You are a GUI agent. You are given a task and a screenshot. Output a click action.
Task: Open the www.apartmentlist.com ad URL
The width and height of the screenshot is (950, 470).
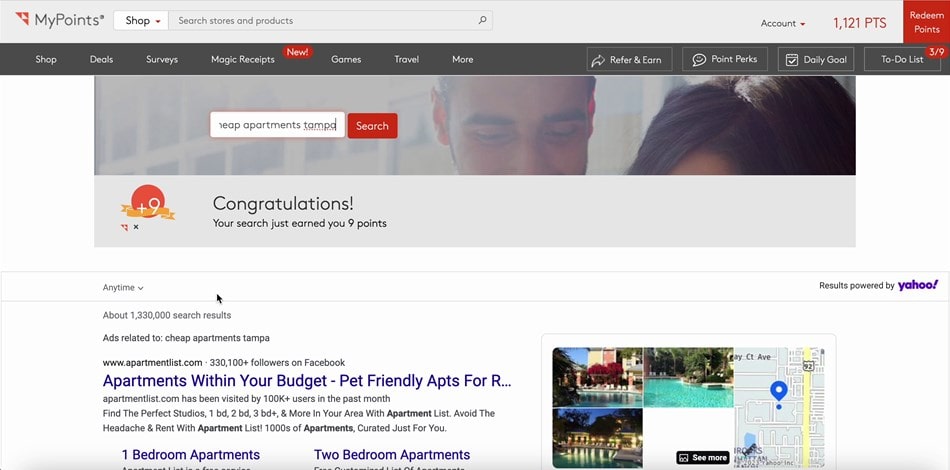pyautogui.click(x=152, y=363)
